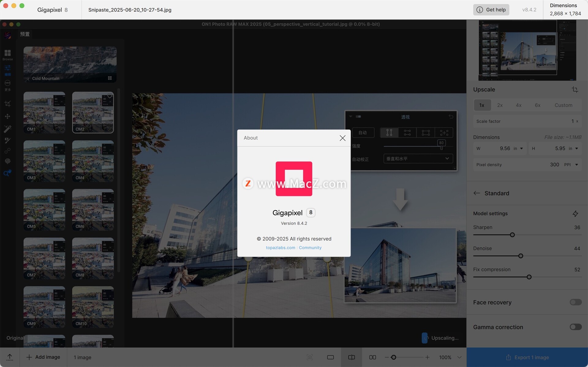Image resolution: width=588 pixels, height=367 pixels.
Task: Select the 4x upscale option
Action: coord(518,105)
